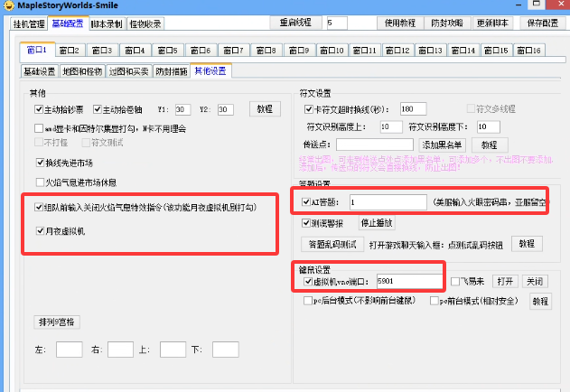Open the 地图和怪物 sub-tab

pos(80,70)
